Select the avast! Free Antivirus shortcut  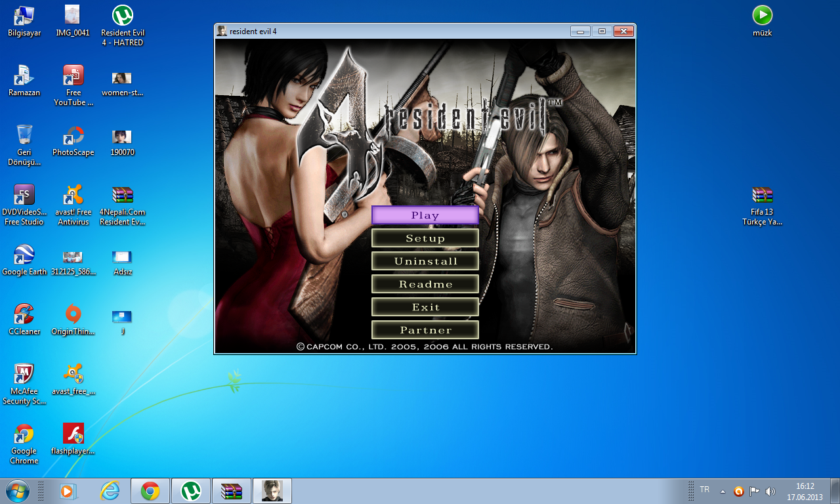pyautogui.click(x=73, y=205)
